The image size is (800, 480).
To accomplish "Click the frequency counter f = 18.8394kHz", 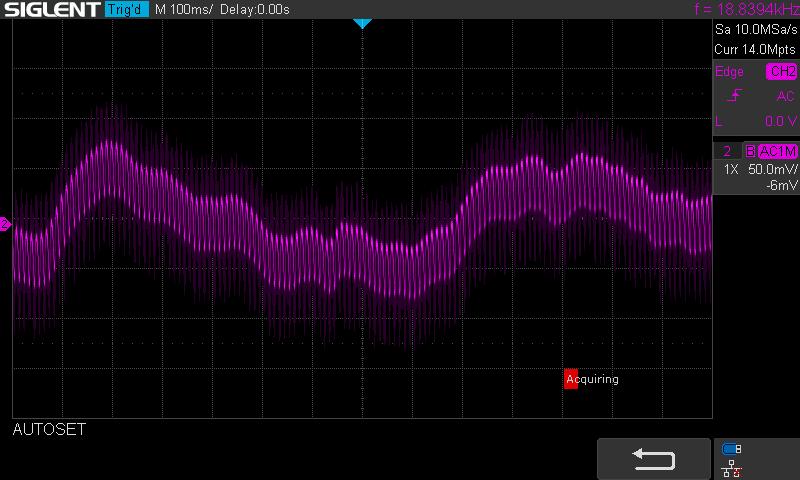I will click(746, 9).
